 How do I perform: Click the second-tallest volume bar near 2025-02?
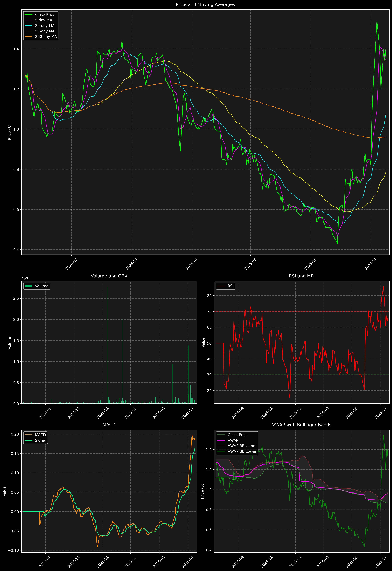[x=122, y=361]
